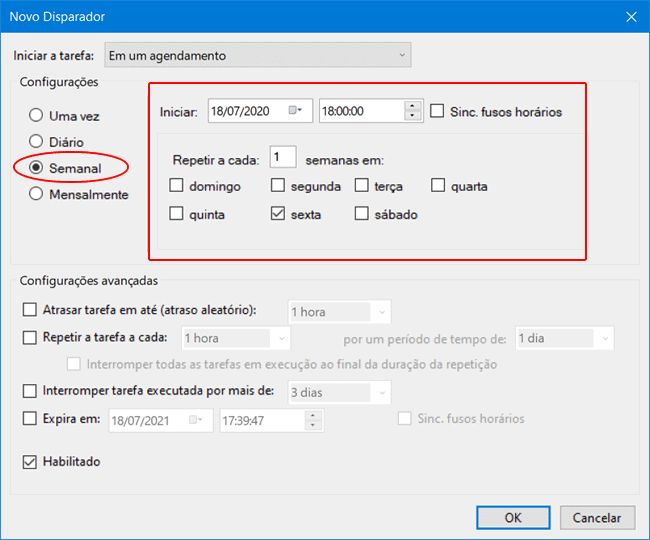Viewport: 650px width, 540px height.
Task: Open the Iniciar a tarefa dropdown
Action: pyautogui.click(x=258, y=55)
